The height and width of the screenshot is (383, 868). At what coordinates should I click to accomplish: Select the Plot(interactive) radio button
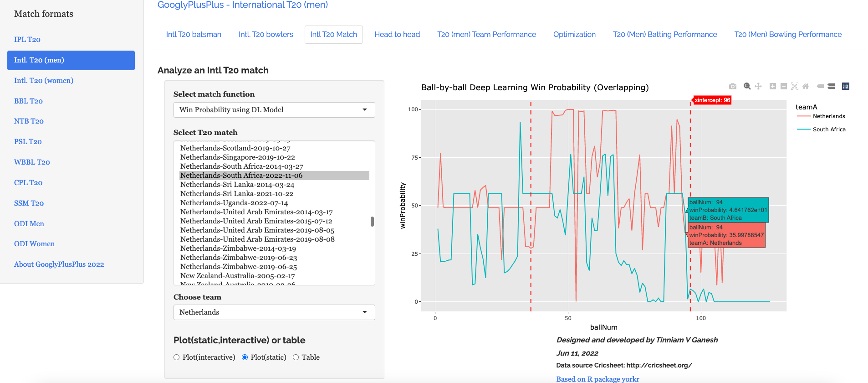point(177,357)
